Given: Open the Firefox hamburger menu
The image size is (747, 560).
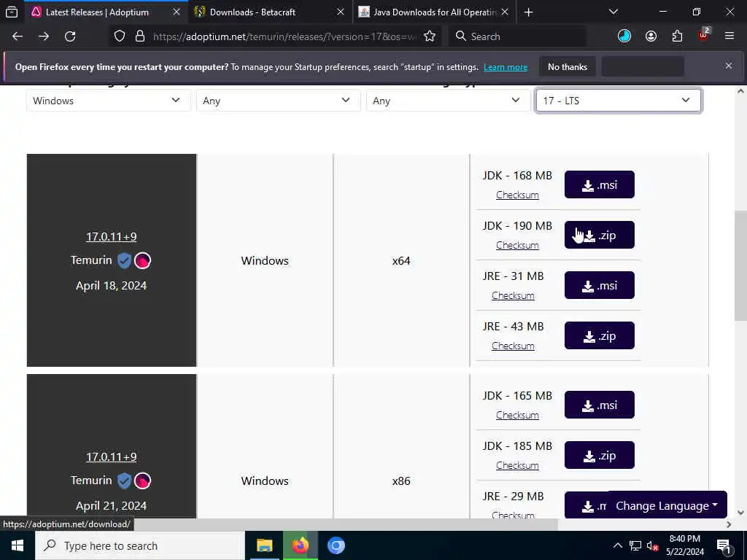Looking at the screenshot, I should [729, 36].
